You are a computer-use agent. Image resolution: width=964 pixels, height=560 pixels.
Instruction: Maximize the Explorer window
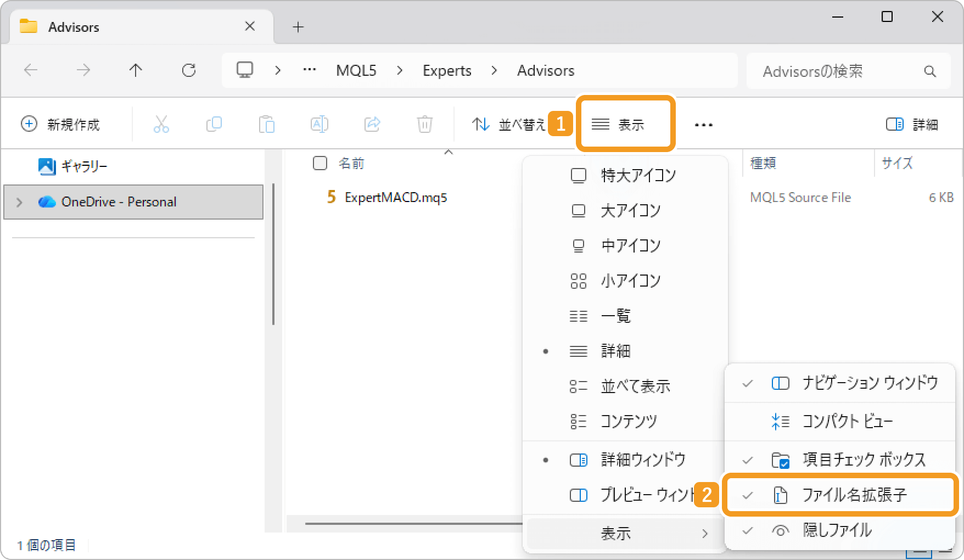887,17
